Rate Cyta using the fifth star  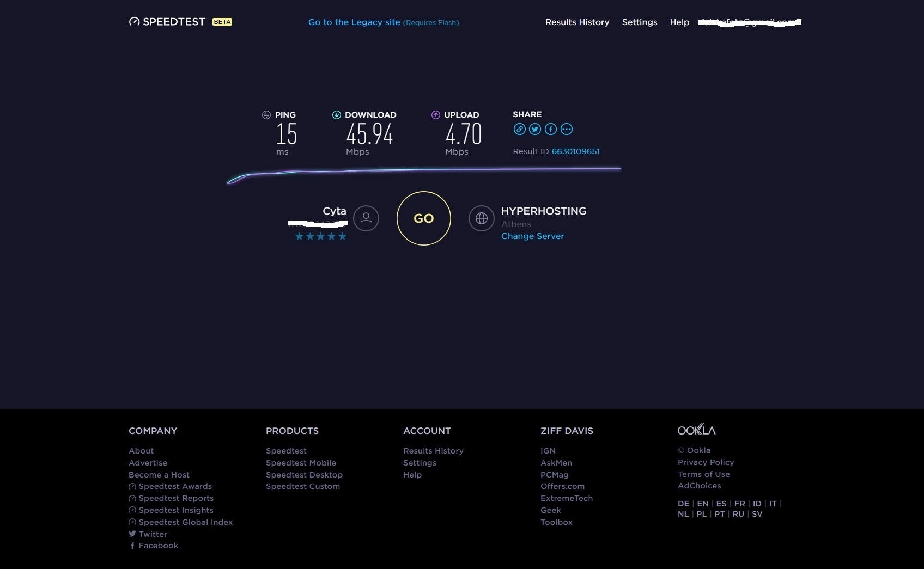tap(342, 236)
